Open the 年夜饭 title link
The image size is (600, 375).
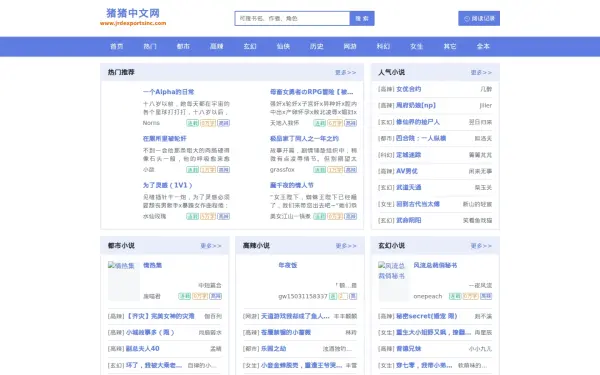pyautogui.click(x=288, y=265)
